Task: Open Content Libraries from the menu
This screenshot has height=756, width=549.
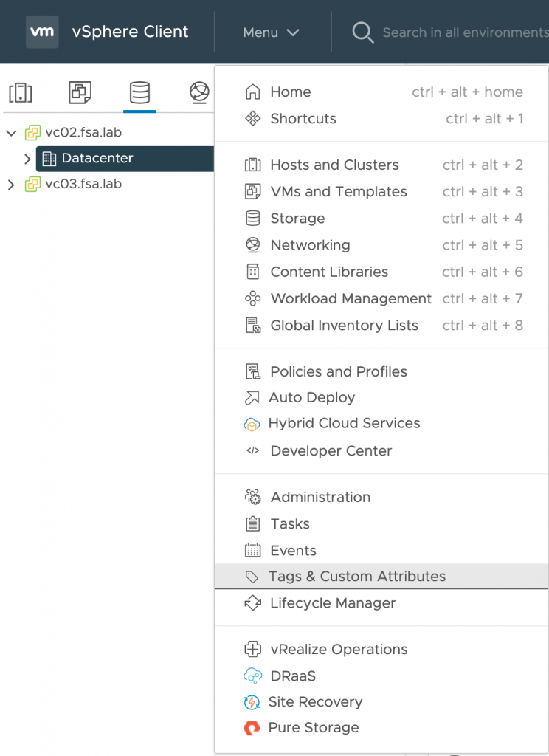Action: [329, 272]
